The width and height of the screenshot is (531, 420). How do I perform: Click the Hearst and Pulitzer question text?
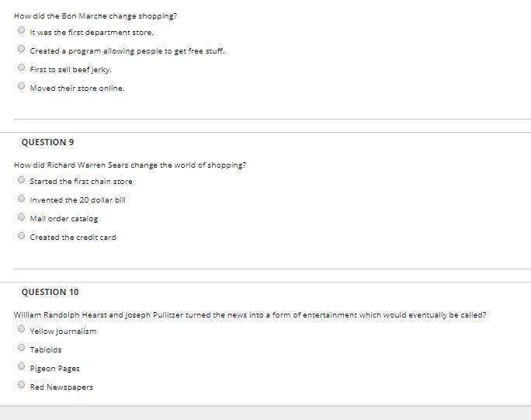250,315
